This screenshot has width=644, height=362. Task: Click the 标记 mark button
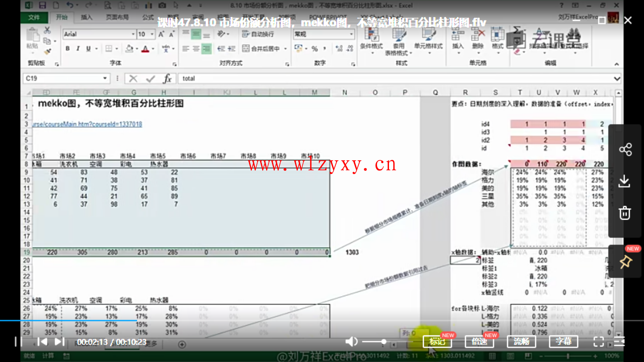pos(437,341)
